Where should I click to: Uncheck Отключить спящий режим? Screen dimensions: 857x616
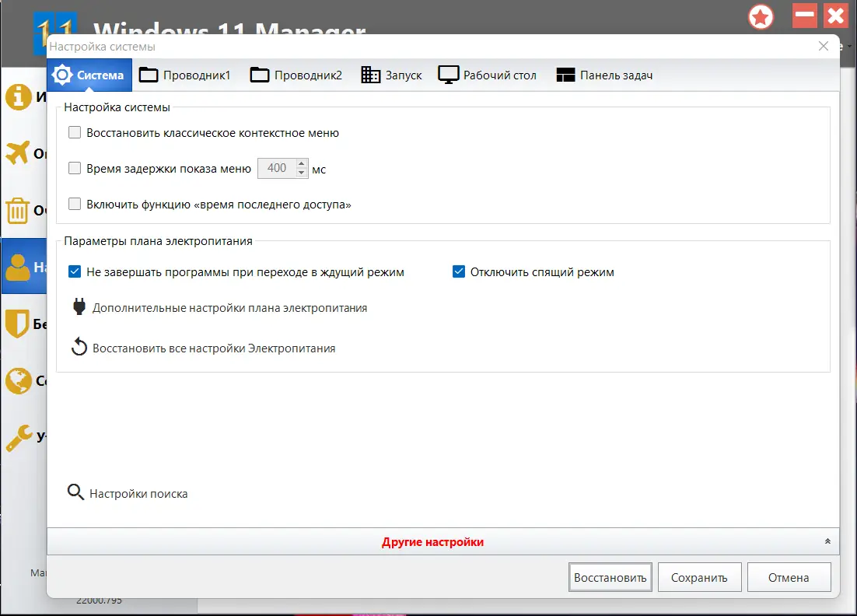459,271
